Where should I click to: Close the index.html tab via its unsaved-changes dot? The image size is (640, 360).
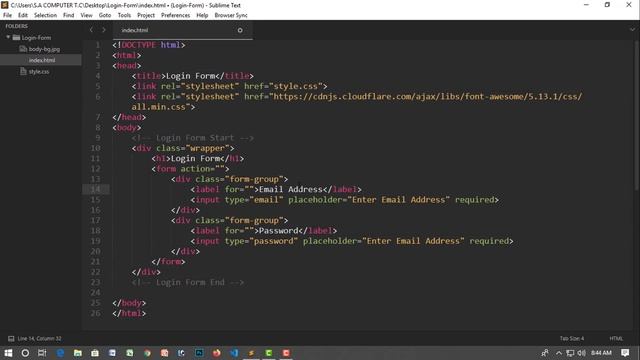240,30
